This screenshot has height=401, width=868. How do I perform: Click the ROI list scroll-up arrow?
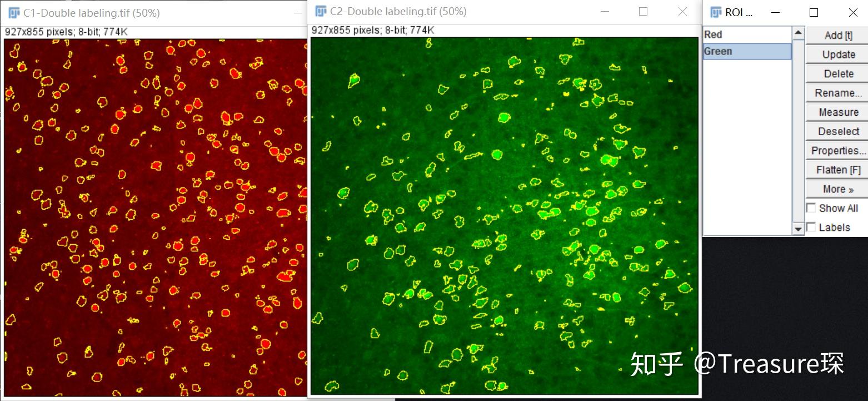point(799,33)
